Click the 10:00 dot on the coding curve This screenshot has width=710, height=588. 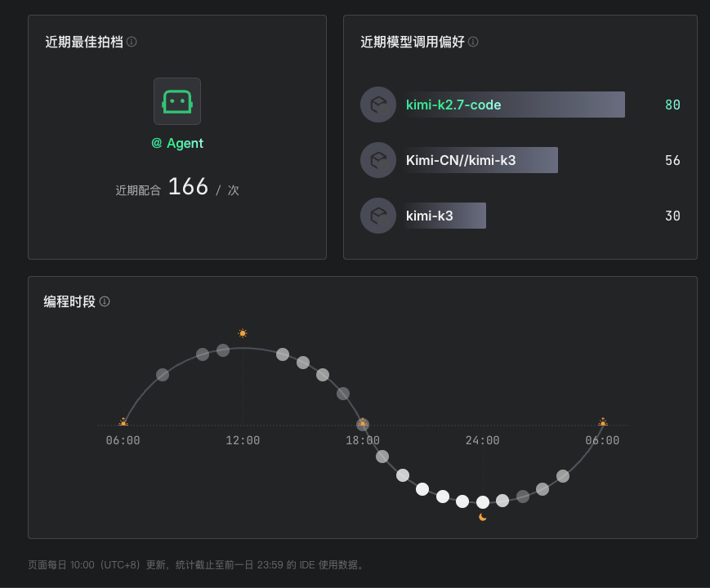point(203,354)
